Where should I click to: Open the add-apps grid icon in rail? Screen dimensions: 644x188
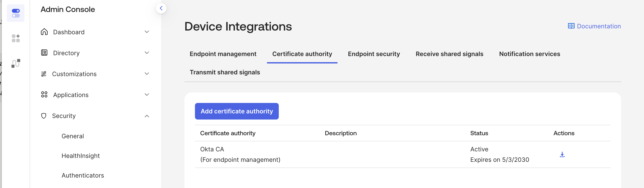click(x=16, y=38)
